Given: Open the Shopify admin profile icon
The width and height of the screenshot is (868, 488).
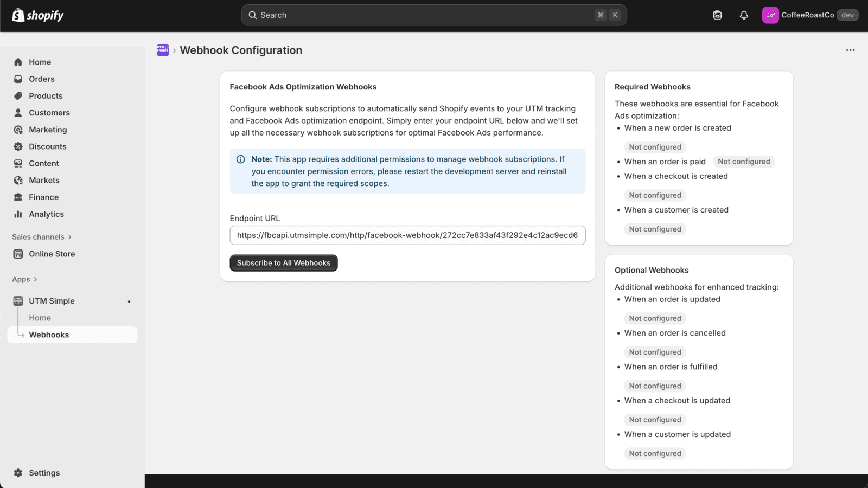Looking at the screenshot, I should pos(717,15).
